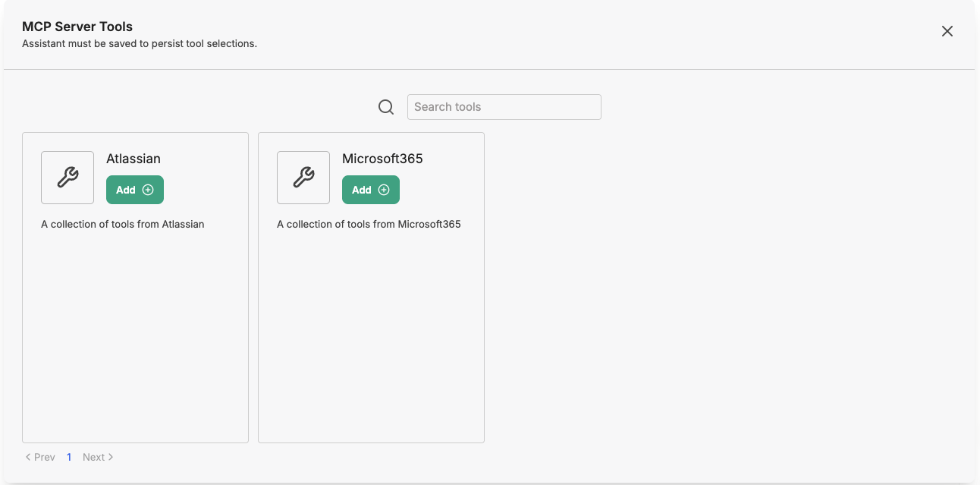
Task: Click the Microsoft365 collection description text
Action: coord(369,224)
